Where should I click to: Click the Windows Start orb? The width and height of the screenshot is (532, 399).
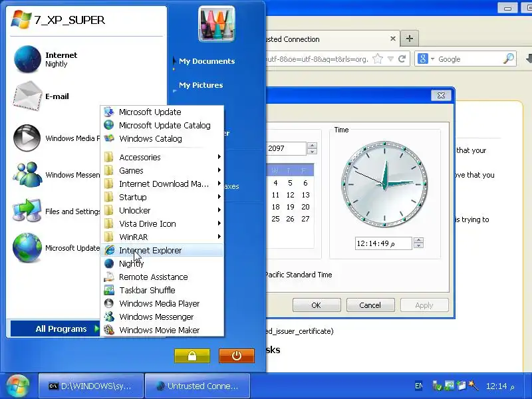click(17, 386)
